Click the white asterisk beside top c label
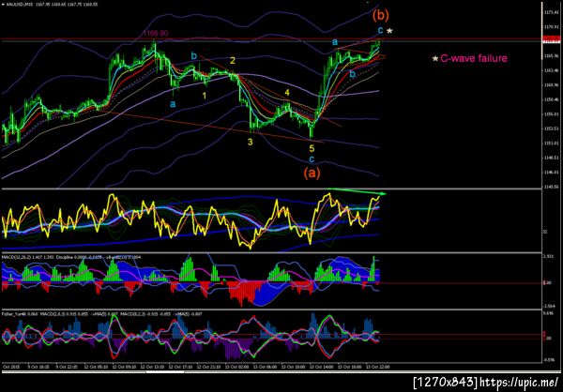Image resolution: width=563 pixels, height=392 pixels. (389, 31)
